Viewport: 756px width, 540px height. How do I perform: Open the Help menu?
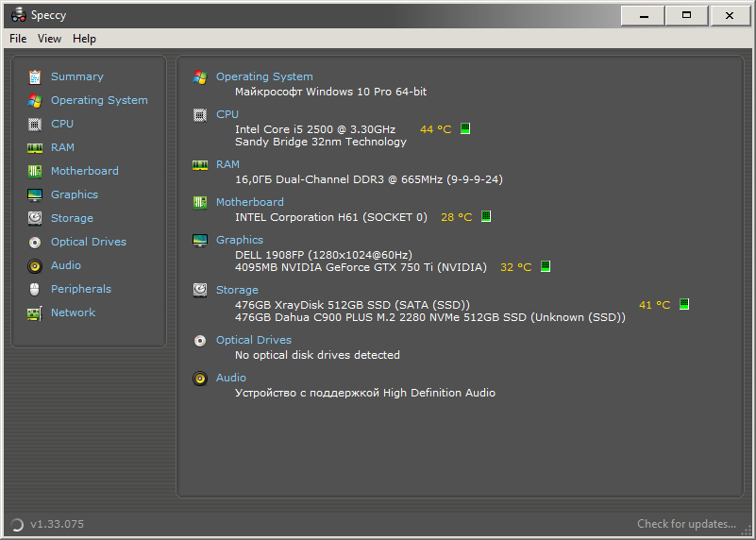point(84,39)
